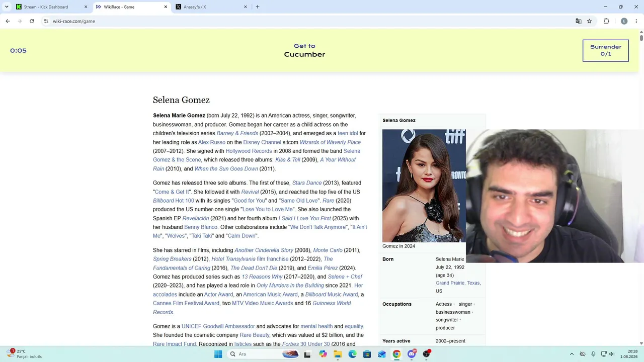Open the Chrome three-dot menu

pos(636,21)
